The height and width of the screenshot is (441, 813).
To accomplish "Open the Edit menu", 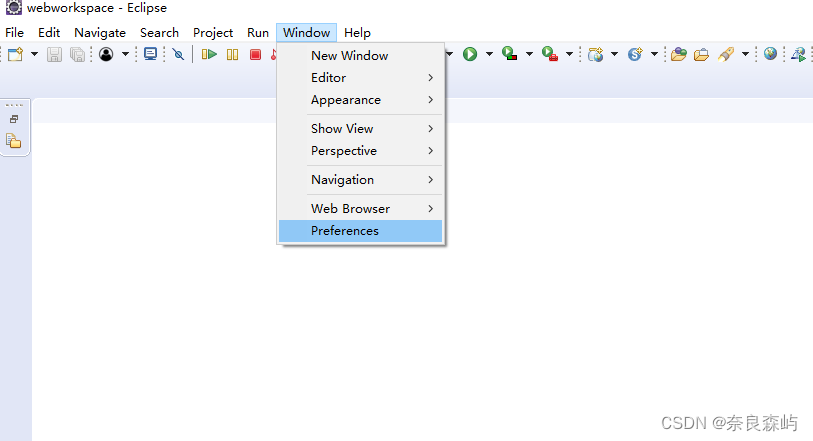I will coord(49,33).
